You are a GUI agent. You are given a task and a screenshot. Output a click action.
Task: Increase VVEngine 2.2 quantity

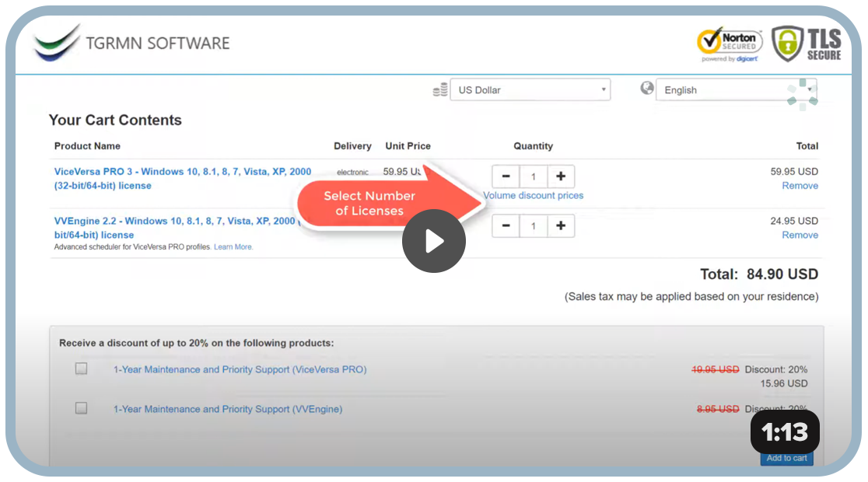pyautogui.click(x=561, y=225)
